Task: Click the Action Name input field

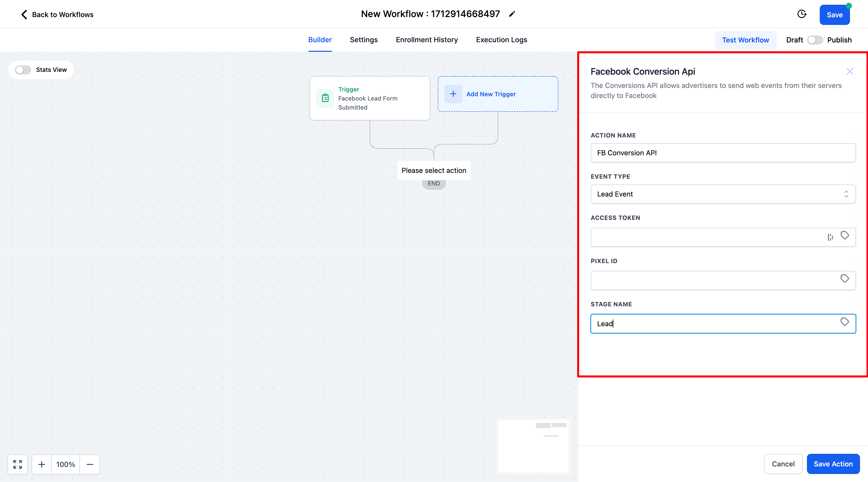Action: click(x=723, y=153)
